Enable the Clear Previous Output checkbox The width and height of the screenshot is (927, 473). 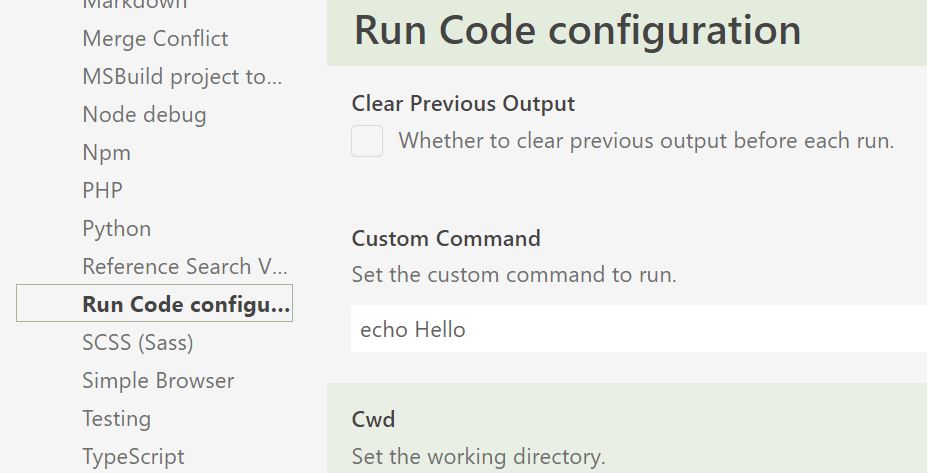click(367, 141)
